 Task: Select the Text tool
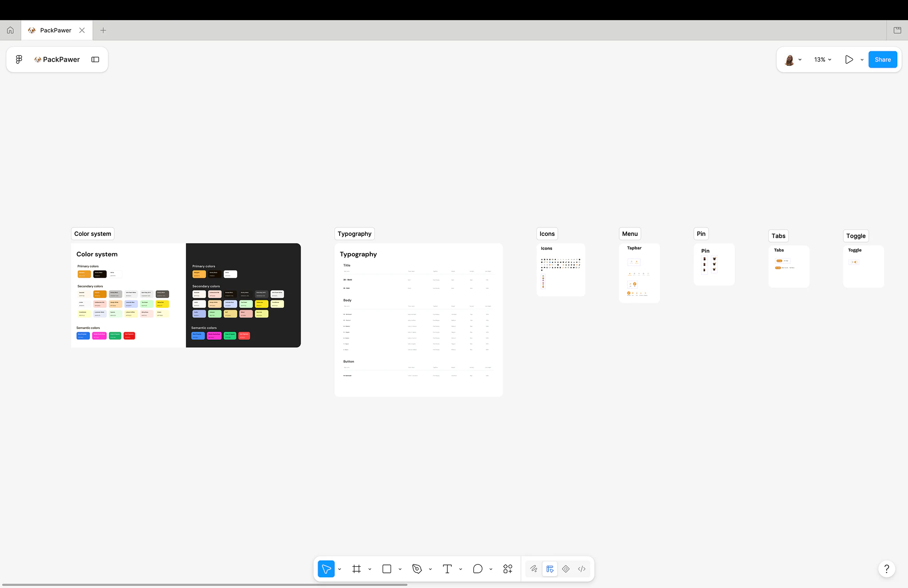click(x=447, y=568)
